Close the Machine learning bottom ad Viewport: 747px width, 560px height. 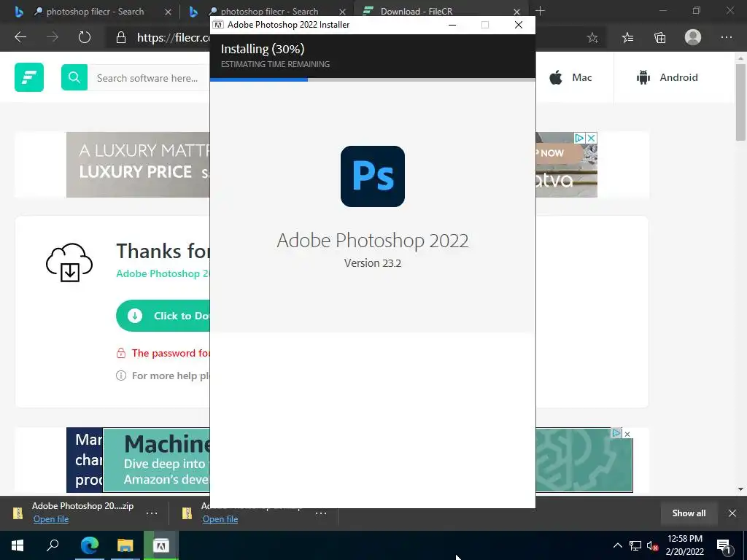point(627,434)
